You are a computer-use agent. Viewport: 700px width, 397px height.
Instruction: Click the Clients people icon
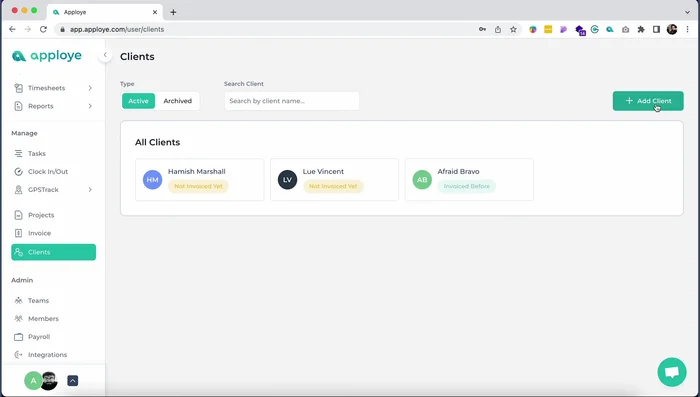click(x=18, y=252)
